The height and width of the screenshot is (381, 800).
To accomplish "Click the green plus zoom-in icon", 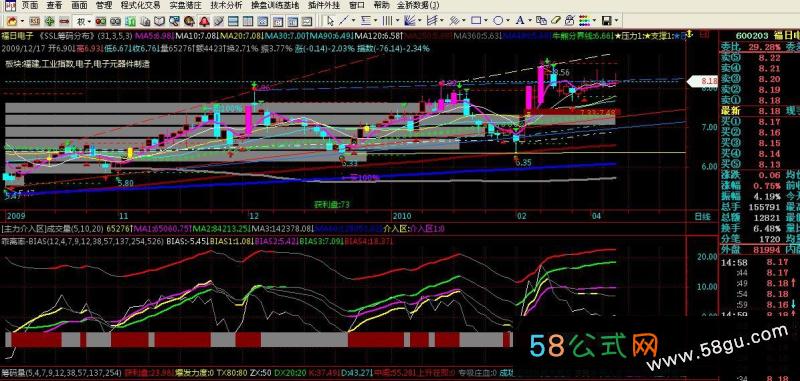I will point(49,21).
